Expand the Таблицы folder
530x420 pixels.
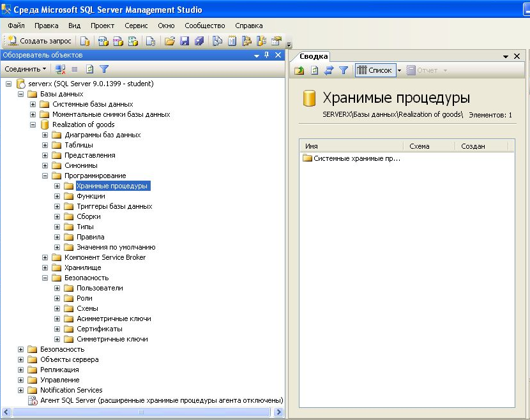pyautogui.click(x=45, y=145)
